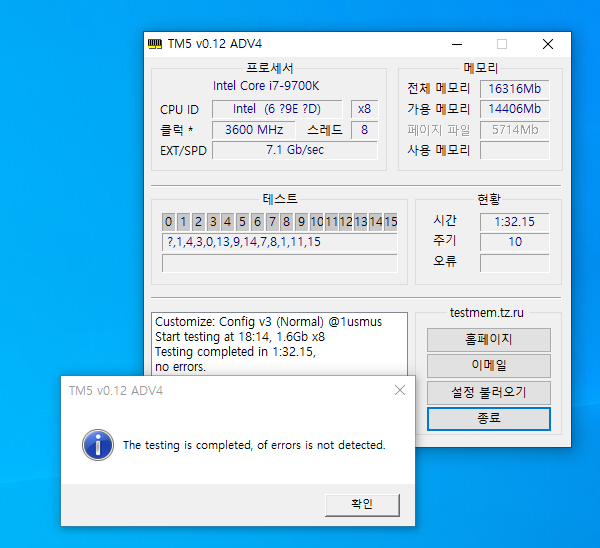Select test number 11 box
Screen dimensions: 600x548
tap(332, 222)
